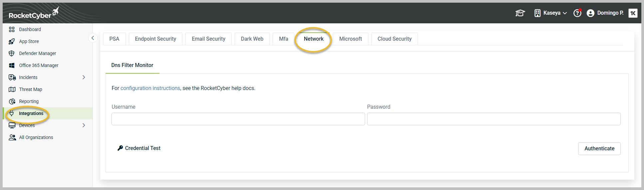644x190 pixels.
Task: Expand the Incidents submenu chevron
Action: 84,77
